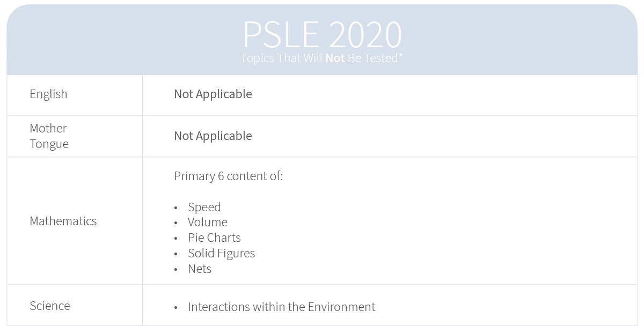Select the 'Topics That Will Not Be Tested' subtitle

point(321,58)
